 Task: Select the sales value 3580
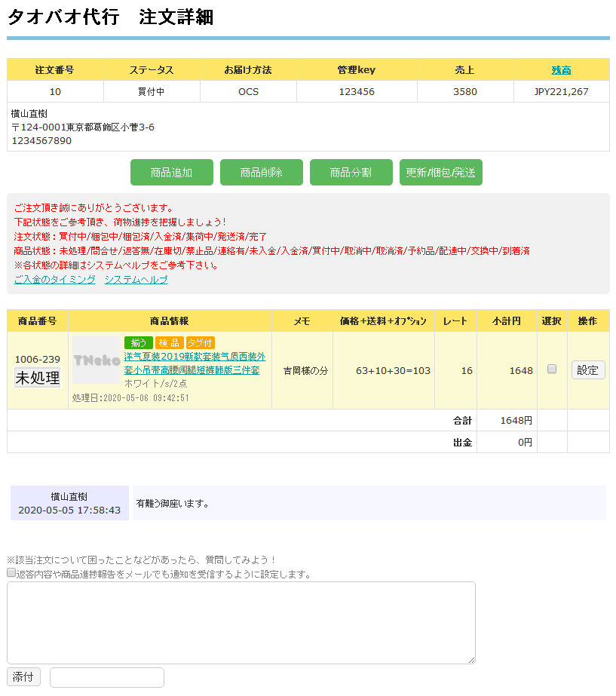pyautogui.click(x=465, y=92)
